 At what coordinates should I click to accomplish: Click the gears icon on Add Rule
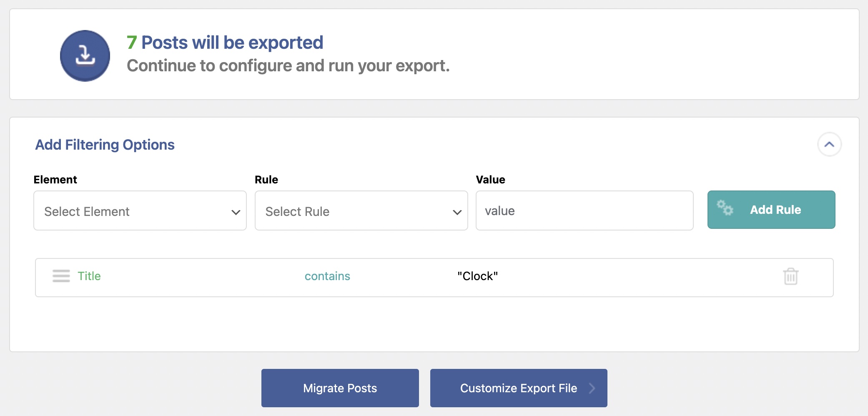pos(725,208)
